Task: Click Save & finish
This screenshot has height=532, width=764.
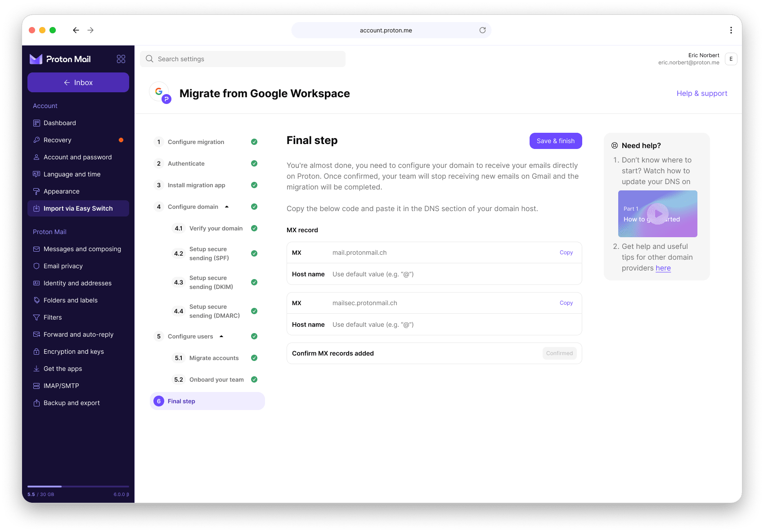Action: point(556,141)
